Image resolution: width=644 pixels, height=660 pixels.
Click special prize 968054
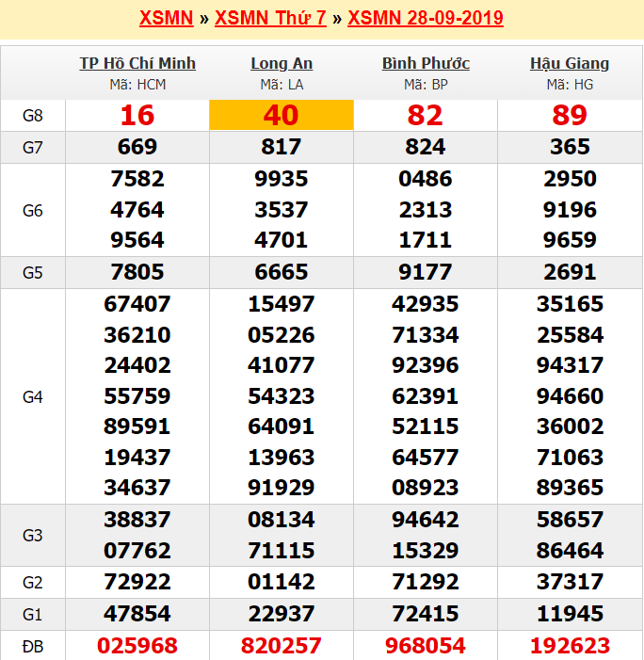pos(426,646)
